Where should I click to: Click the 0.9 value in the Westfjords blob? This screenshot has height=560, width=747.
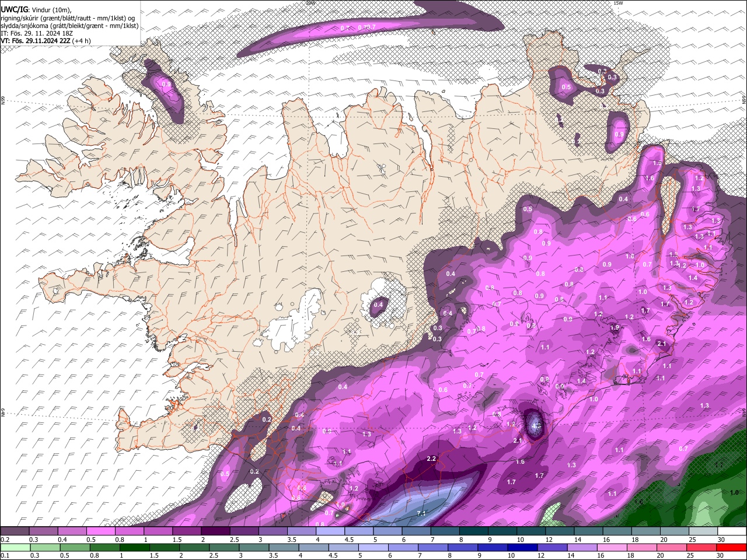point(166,85)
